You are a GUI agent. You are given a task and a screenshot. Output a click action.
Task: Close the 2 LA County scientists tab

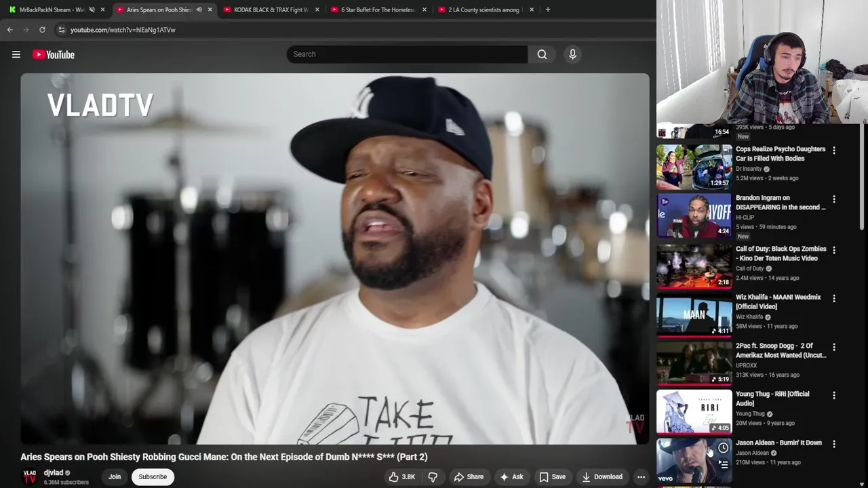(x=532, y=9)
